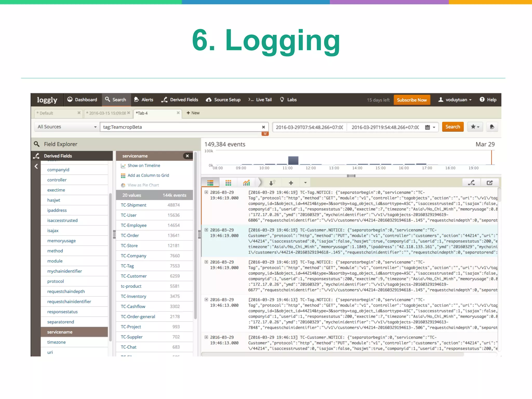Switch to the list event view
Viewport: 532px width, 399px height.
tap(210, 183)
